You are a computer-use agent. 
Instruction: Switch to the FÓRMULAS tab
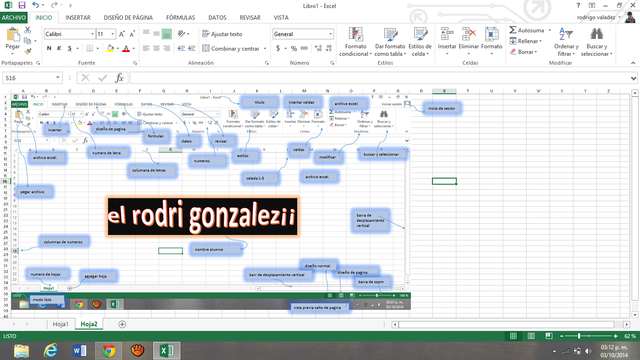pos(180,18)
